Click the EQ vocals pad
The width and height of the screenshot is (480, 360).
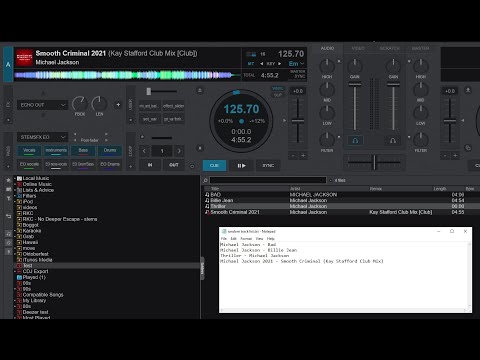[29, 164]
